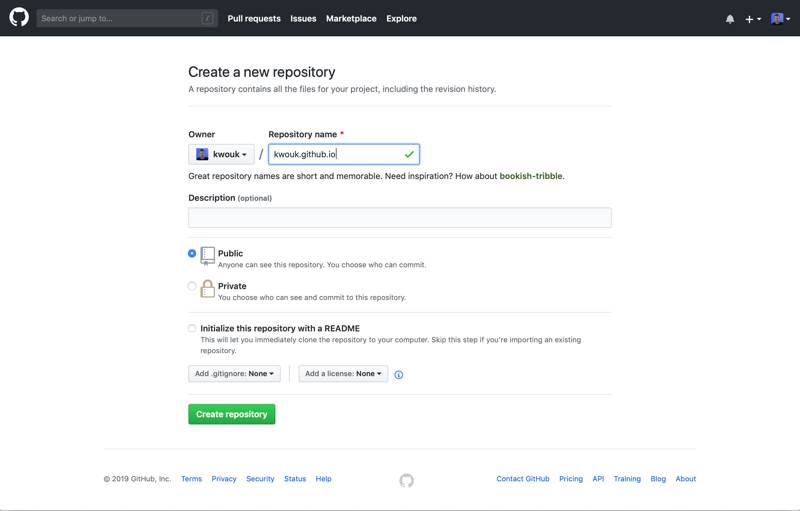Open Marketplace in the header

coord(351,18)
